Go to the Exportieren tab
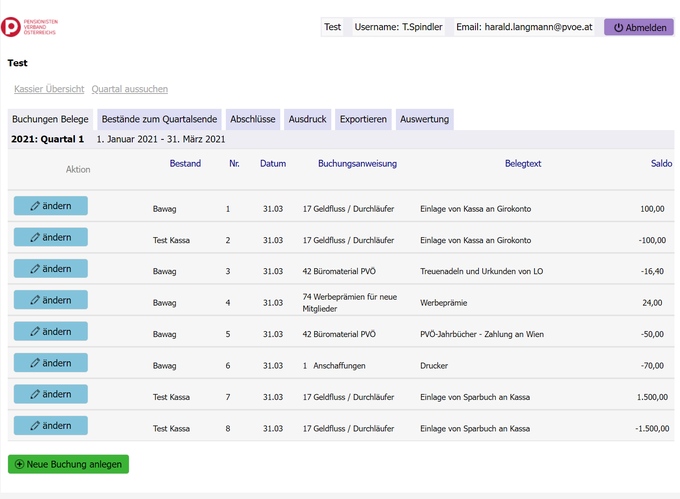The width and height of the screenshot is (680, 499). pos(363,119)
